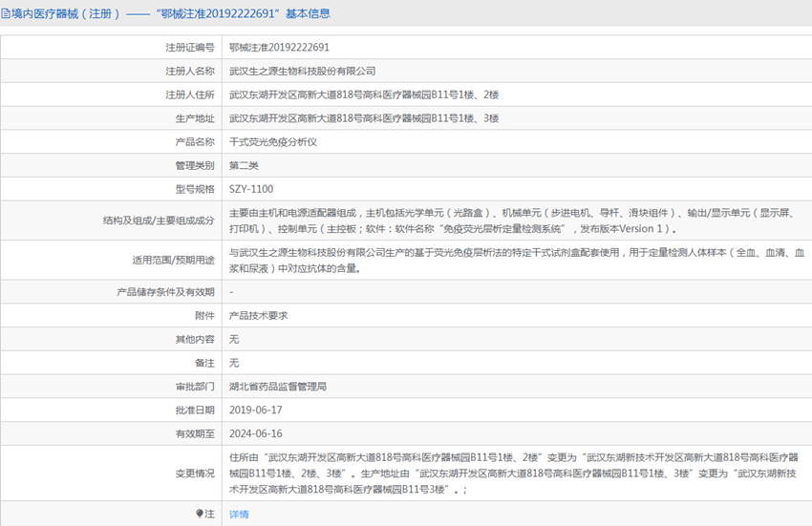Click the 结构及组成/主要组成成分 label

(159, 221)
